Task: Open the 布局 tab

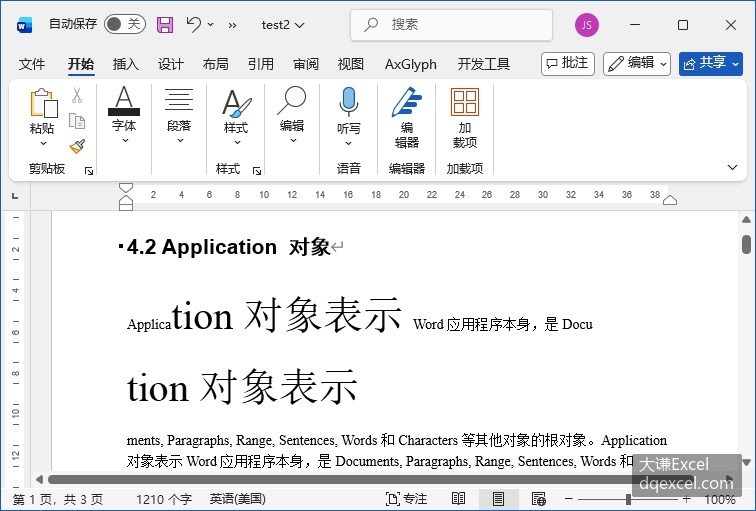Action: (x=216, y=64)
